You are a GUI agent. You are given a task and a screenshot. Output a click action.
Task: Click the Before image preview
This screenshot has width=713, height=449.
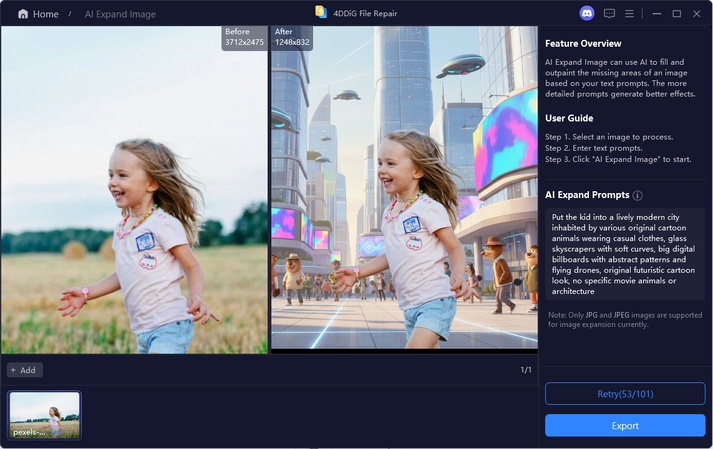(x=135, y=190)
